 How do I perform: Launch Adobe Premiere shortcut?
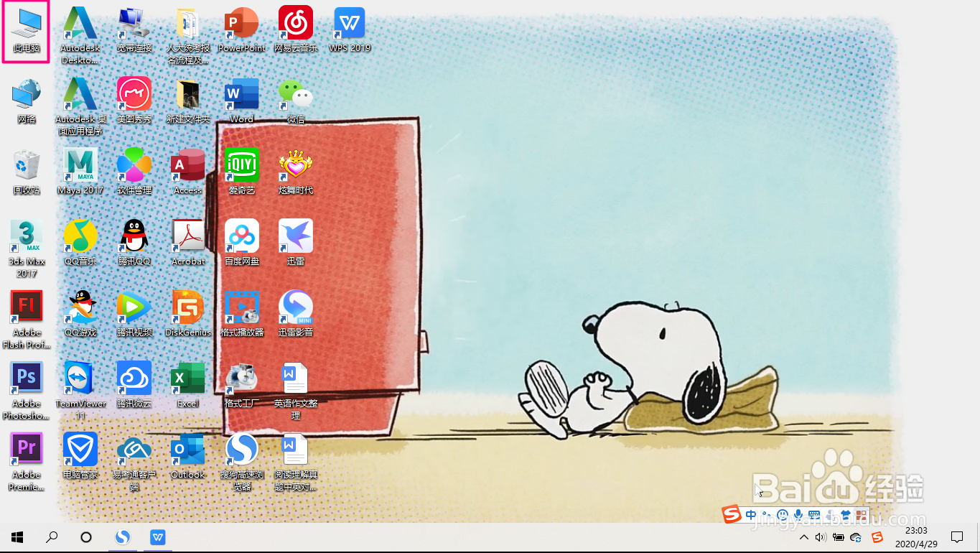27,462
